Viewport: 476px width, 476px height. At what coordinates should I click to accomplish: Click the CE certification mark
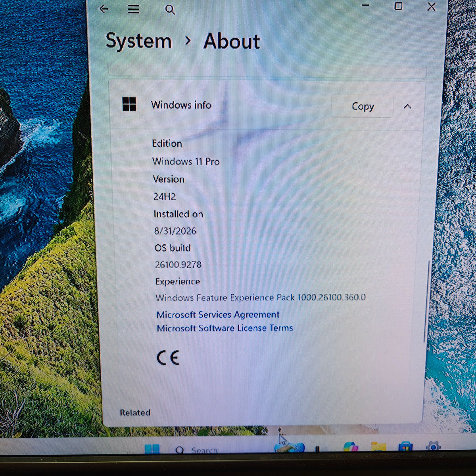point(168,358)
